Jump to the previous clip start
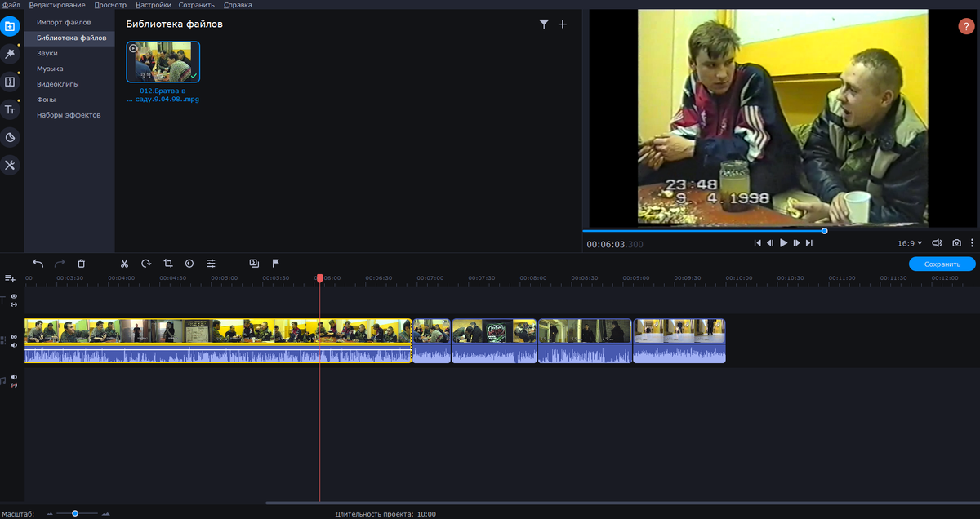This screenshot has width=980, height=519. [x=757, y=243]
